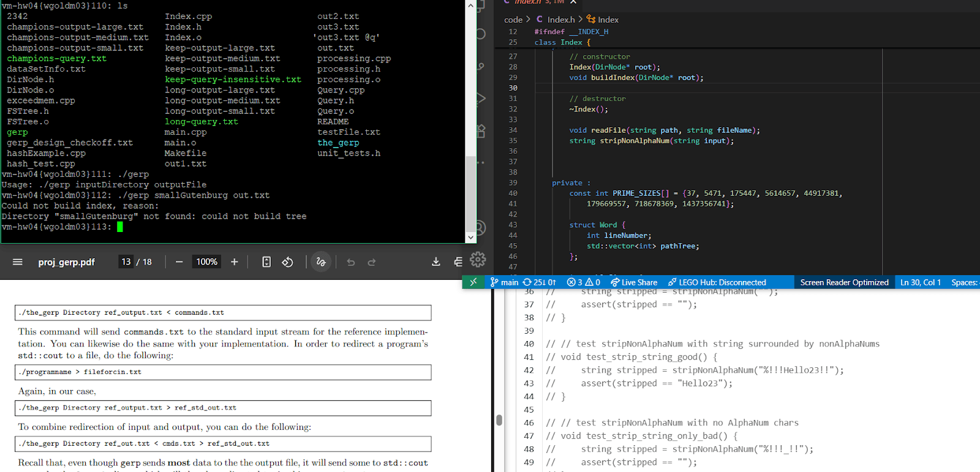Open VS Code Search view

point(481,34)
